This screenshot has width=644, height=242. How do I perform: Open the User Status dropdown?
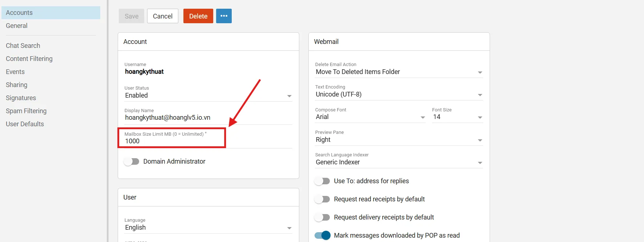[208, 95]
